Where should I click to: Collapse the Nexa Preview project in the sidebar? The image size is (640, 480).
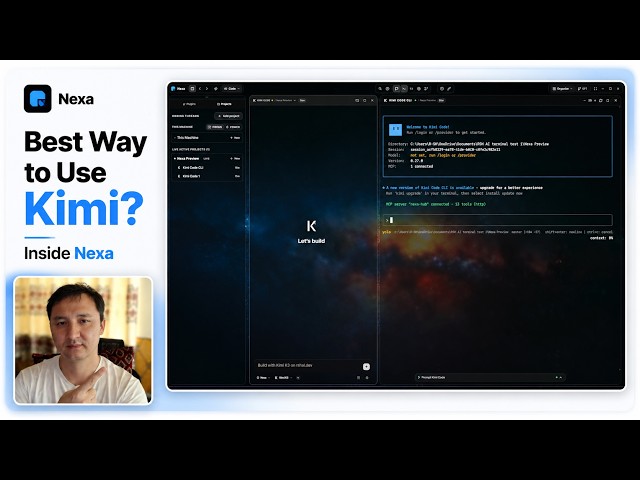pos(175,158)
